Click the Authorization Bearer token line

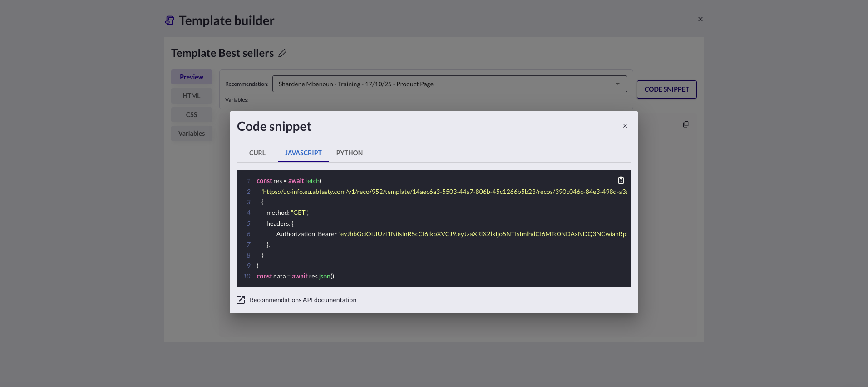pos(451,234)
